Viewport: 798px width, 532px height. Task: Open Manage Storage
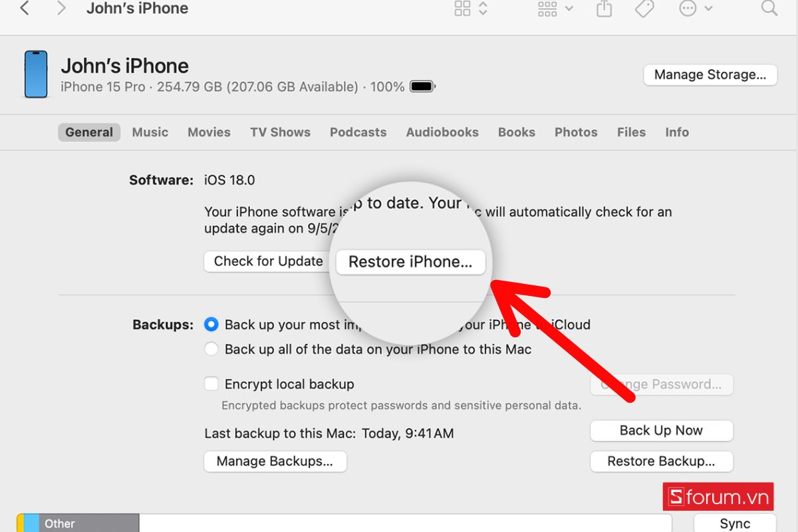[710, 74]
